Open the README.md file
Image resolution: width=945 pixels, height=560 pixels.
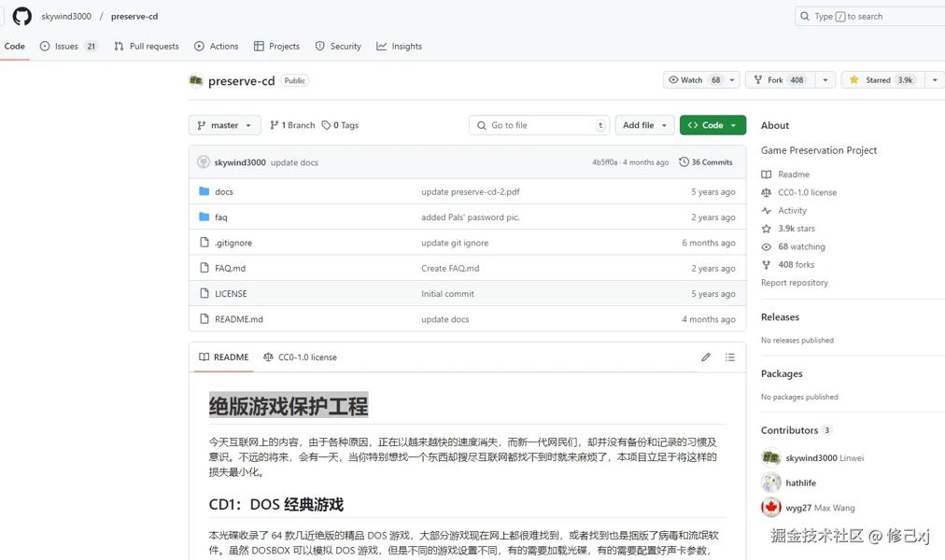239,319
